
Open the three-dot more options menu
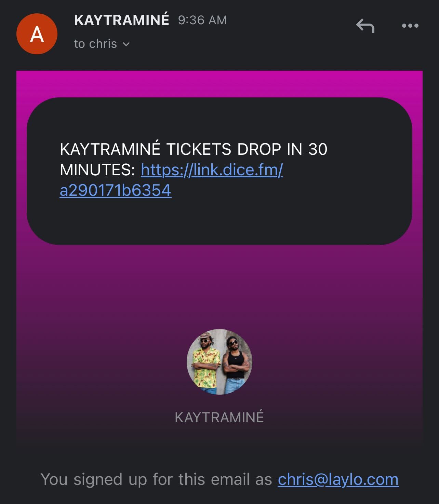click(x=410, y=26)
